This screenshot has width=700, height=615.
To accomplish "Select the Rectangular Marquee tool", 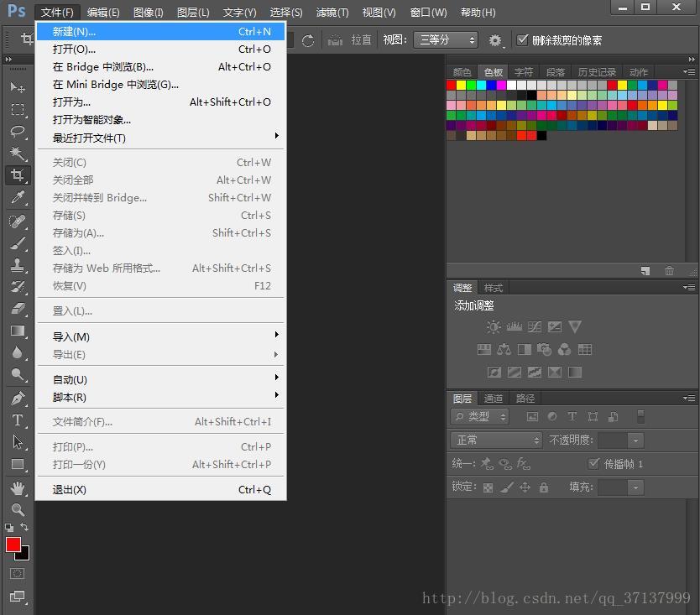I will click(18, 110).
